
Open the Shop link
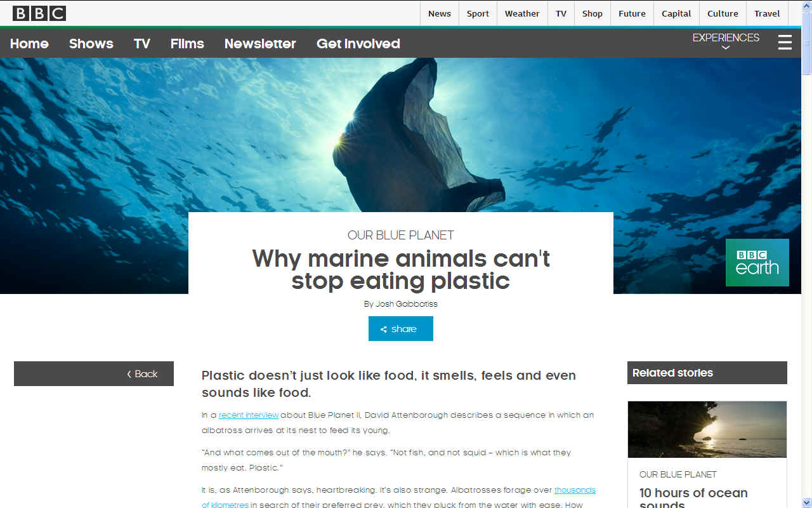[x=593, y=13]
